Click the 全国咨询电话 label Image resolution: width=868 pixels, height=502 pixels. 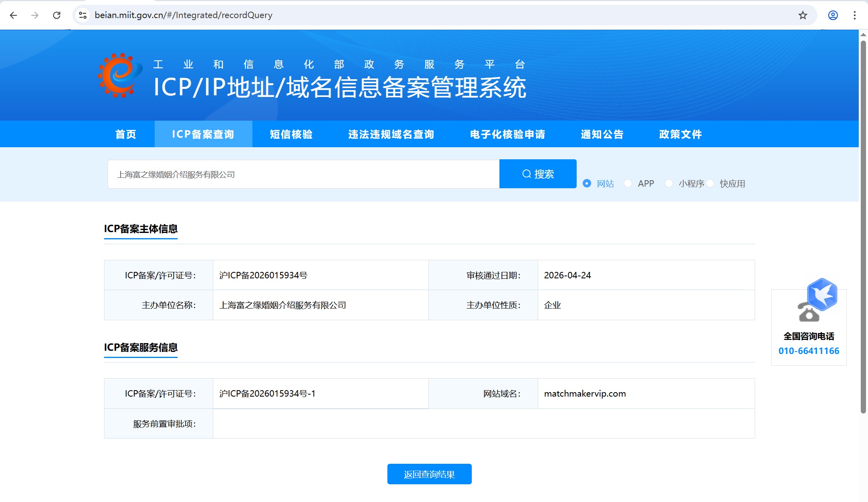click(809, 336)
